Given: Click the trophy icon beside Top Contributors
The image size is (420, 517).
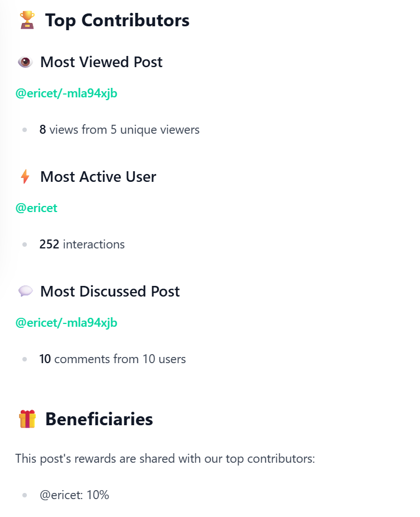Looking at the screenshot, I should click(27, 21).
